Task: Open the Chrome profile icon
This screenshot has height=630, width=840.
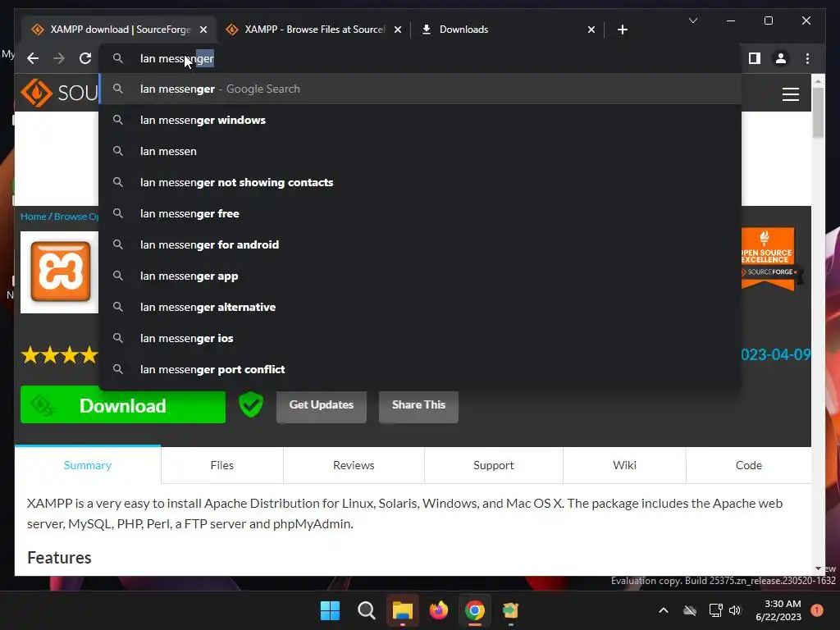Action: 781,58
